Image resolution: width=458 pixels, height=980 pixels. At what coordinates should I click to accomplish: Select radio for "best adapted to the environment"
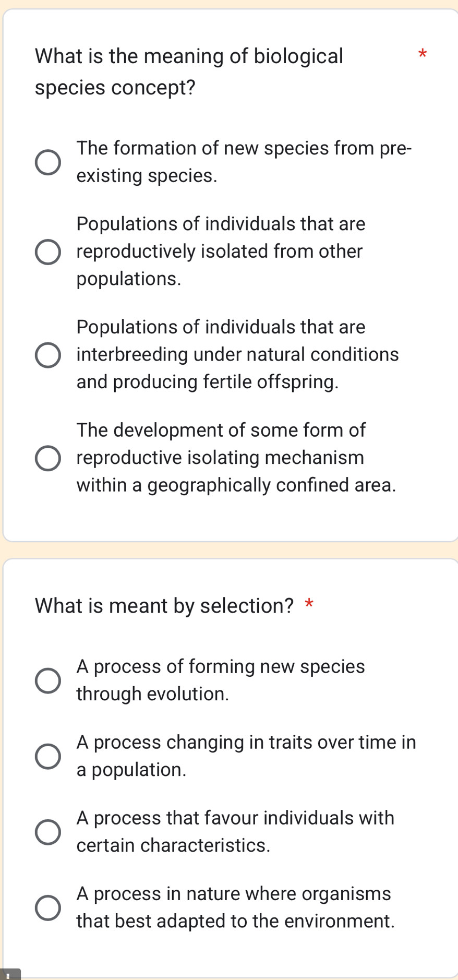(x=47, y=907)
